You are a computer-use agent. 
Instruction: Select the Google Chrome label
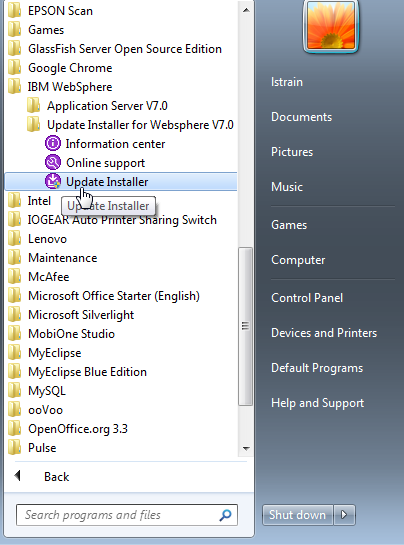[70, 68]
